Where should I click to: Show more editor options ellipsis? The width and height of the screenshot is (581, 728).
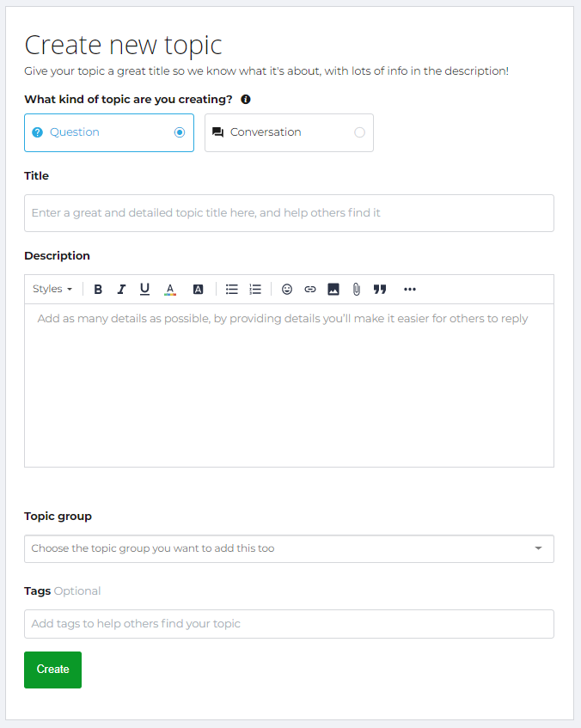point(410,290)
